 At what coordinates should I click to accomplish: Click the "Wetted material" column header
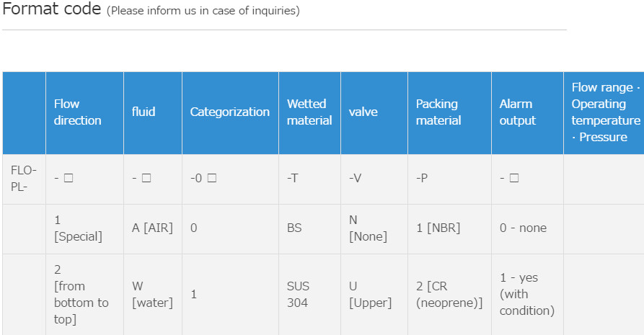(309, 112)
